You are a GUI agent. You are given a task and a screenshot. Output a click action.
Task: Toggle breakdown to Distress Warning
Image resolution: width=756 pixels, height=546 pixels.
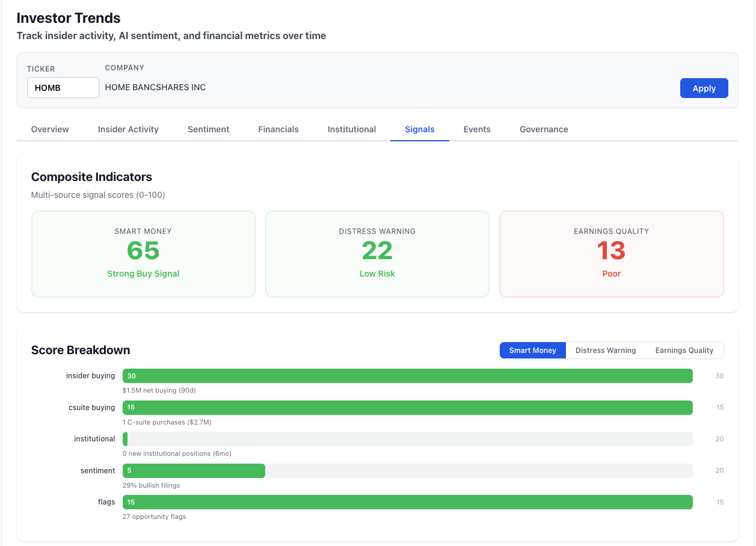pos(606,351)
